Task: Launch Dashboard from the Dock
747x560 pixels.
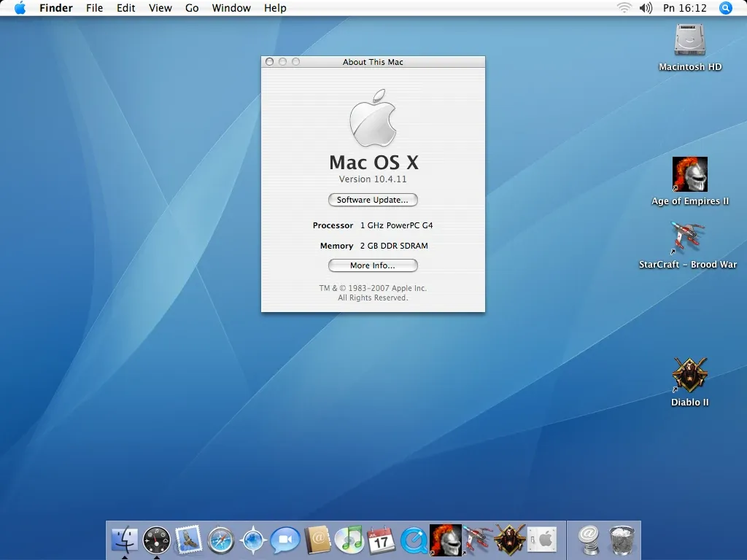Action: pyautogui.click(x=157, y=540)
